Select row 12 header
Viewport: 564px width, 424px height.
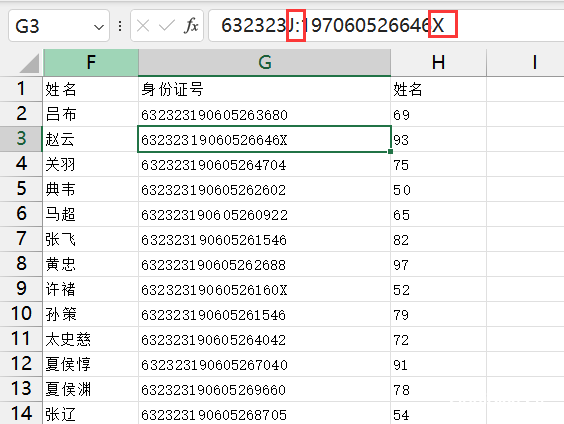(x=21, y=364)
